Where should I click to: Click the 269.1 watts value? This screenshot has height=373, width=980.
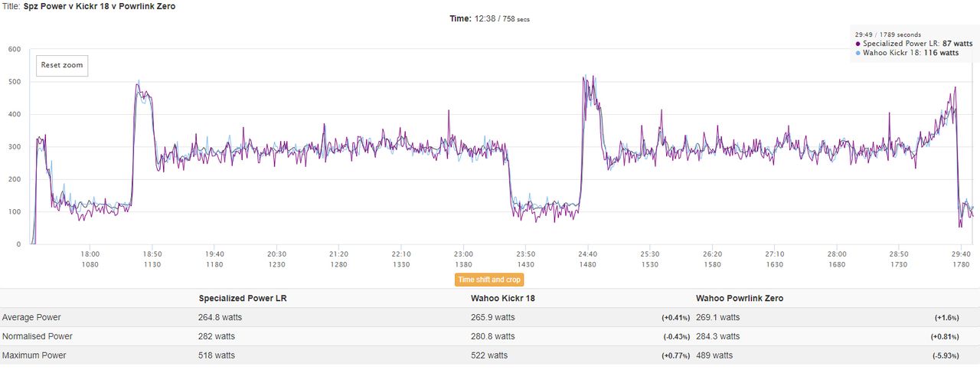(x=718, y=317)
